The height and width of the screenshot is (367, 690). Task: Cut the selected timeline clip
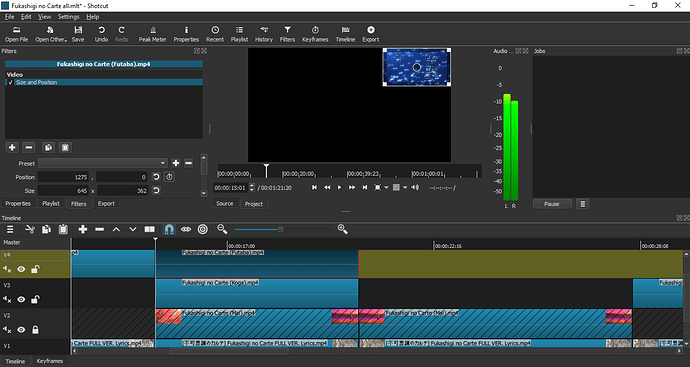click(30, 229)
